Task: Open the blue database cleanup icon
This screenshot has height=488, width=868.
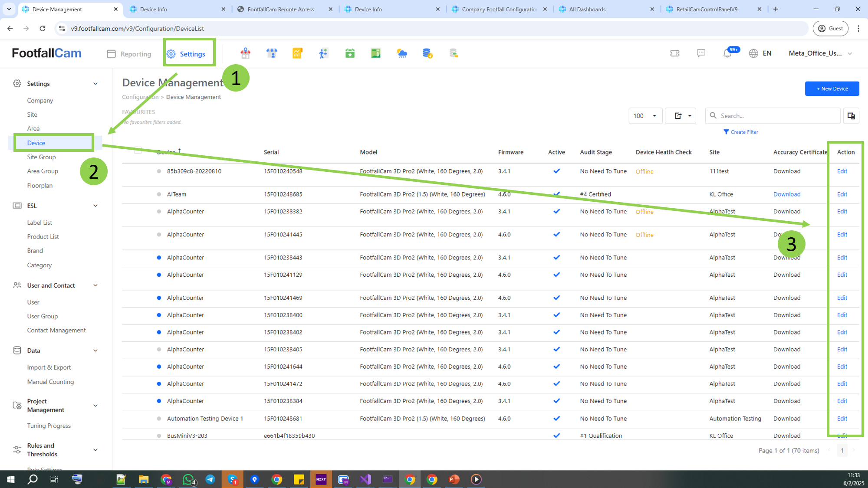Action: point(427,53)
